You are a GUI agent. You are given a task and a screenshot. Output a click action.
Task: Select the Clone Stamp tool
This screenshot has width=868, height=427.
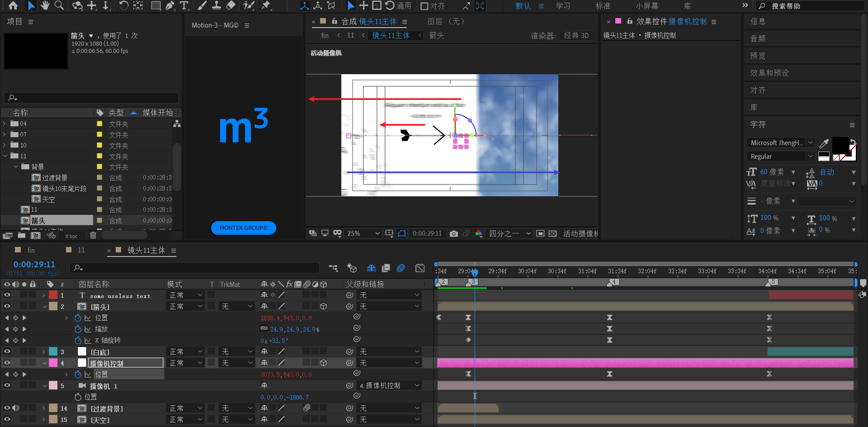[217, 5]
